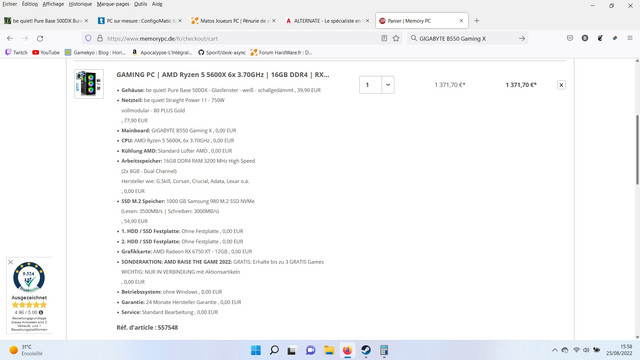Open the Forum HardWare.fr bookmark
The width and height of the screenshot is (640, 360).
click(x=281, y=52)
